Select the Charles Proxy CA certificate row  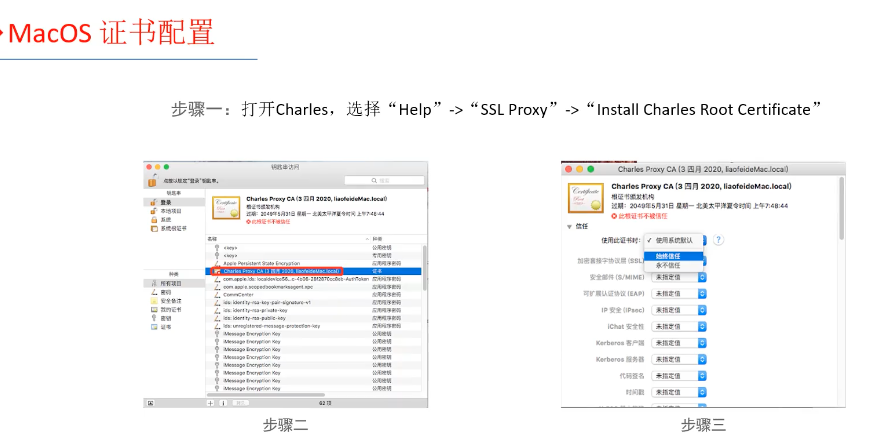pyautogui.click(x=314, y=271)
